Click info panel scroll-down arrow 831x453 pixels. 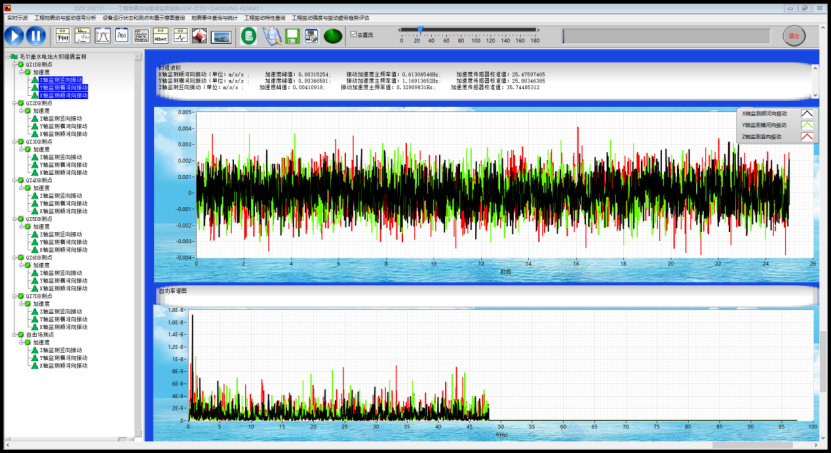click(x=815, y=95)
